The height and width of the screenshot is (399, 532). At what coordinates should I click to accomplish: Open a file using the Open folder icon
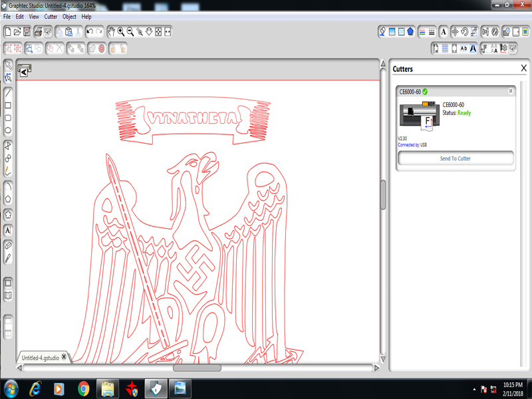pos(17,32)
